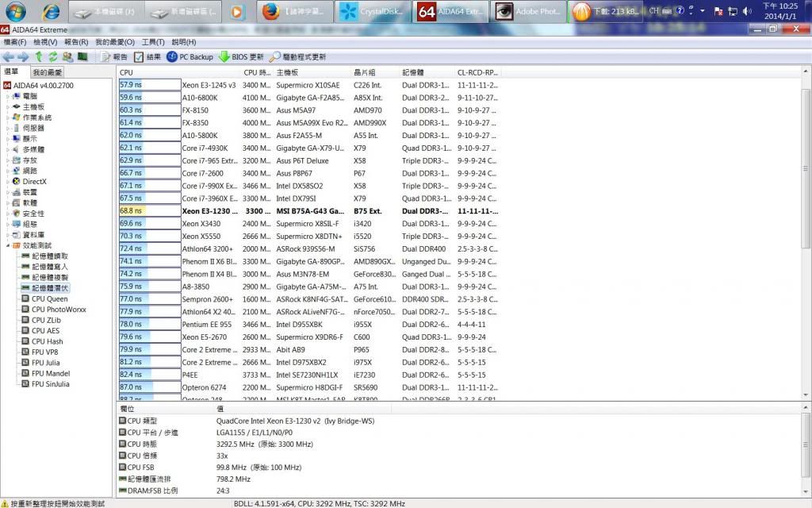Launch PC Backup from the toolbar

pos(190,57)
